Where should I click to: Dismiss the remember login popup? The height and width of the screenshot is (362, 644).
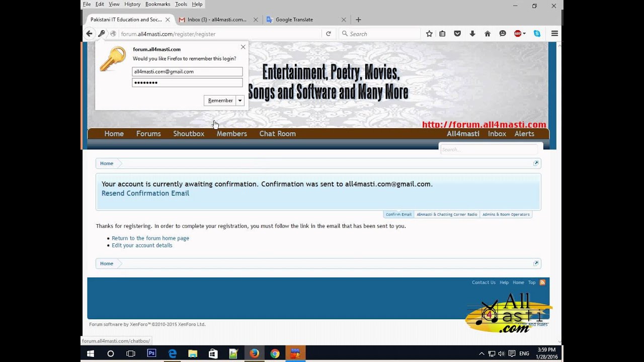click(x=243, y=47)
